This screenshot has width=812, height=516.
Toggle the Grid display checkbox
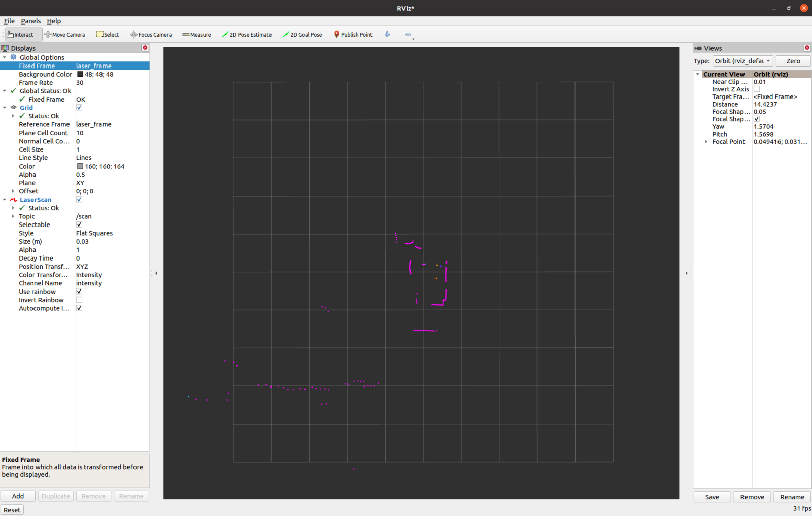tap(79, 108)
